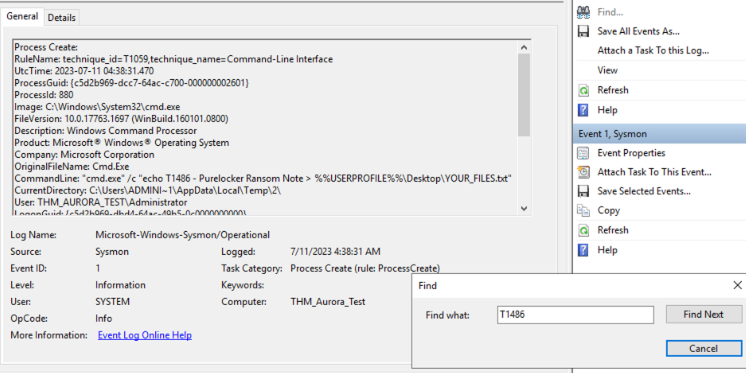Open the Event Log Online Help link
The height and width of the screenshot is (373, 746).
pos(145,335)
